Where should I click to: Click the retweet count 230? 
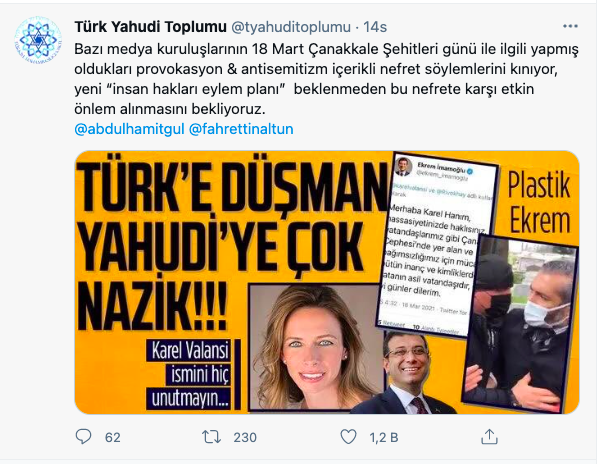tap(245, 438)
